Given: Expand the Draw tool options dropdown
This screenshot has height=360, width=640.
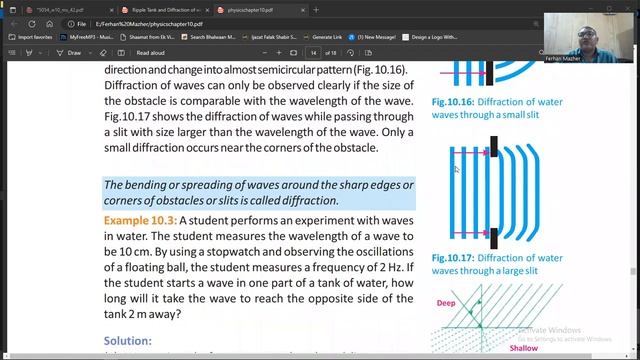Looking at the screenshot, I should pyautogui.click(x=90, y=53).
